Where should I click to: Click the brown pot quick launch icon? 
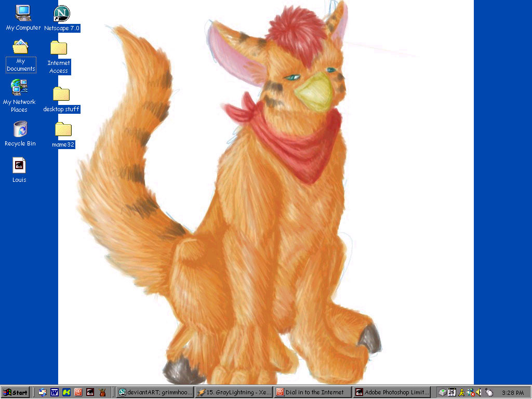click(x=102, y=393)
